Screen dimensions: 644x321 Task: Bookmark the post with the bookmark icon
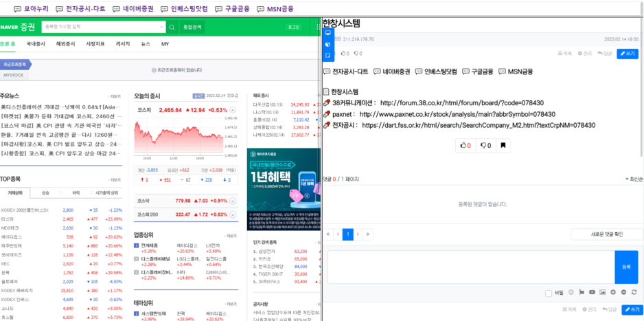click(503, 146)
